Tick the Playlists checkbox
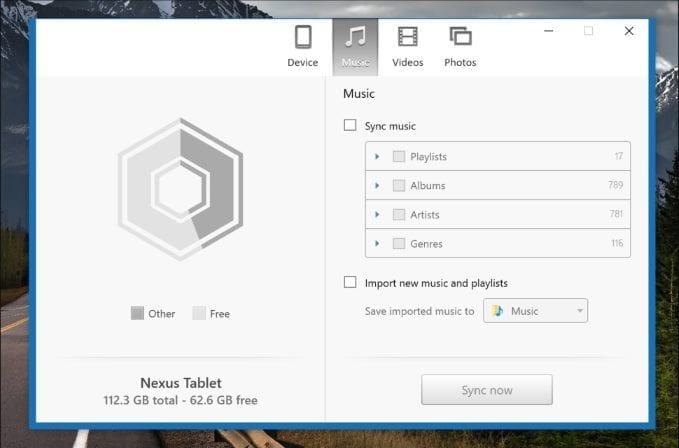Viewport: 679px width, 448px height. point(399,157)
